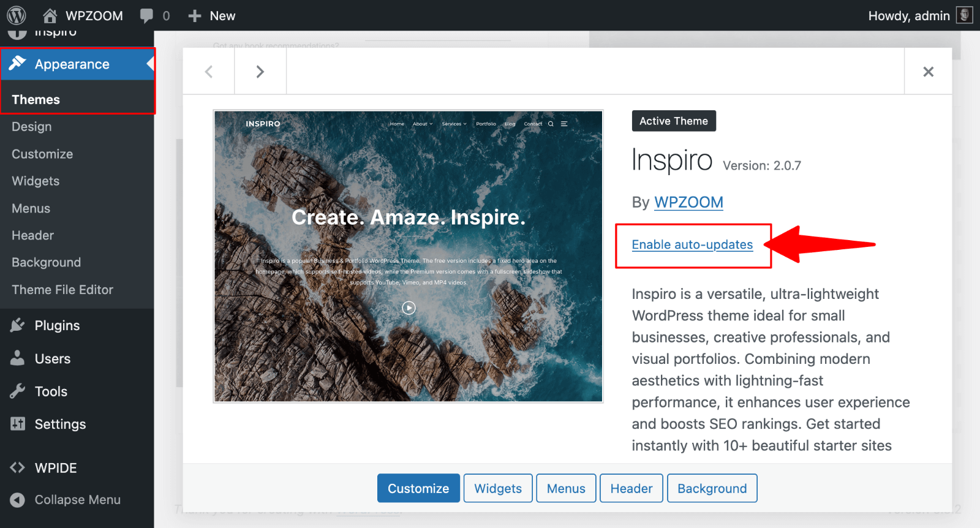
Task: Enable auto-updates for Inspiro theme
Action: (692, 244)
